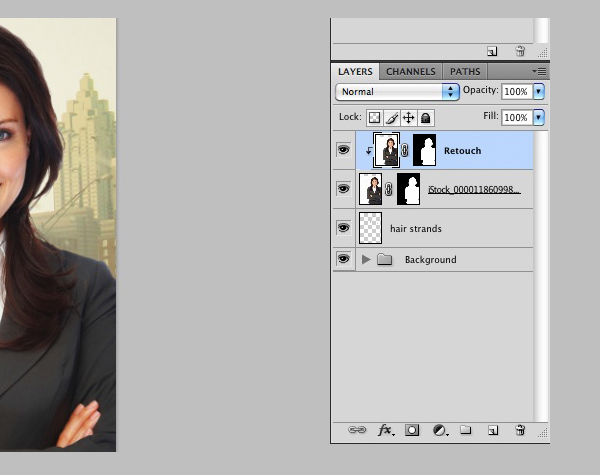This screenshot has height=475, width=600.
Task: Open the layer style fx menu
Action: pos(385,430)
